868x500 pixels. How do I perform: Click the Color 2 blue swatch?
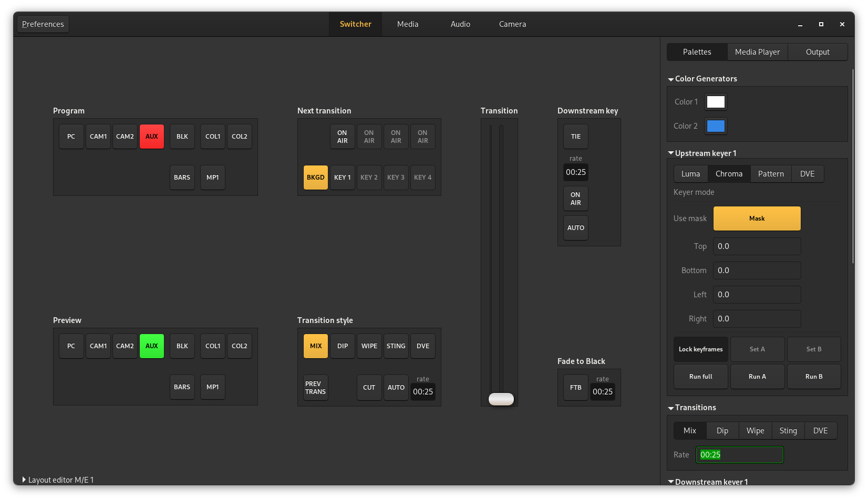tap(716, 126)
